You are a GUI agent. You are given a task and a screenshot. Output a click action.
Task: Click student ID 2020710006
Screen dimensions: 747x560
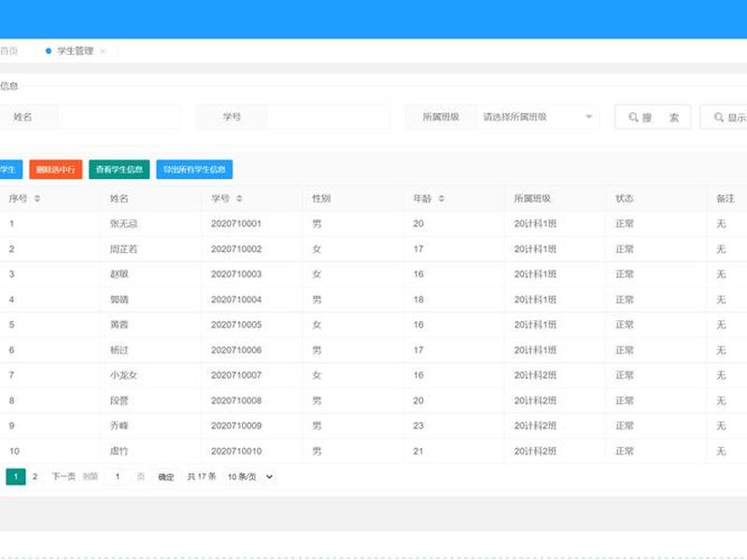click(x=236, y=350)
